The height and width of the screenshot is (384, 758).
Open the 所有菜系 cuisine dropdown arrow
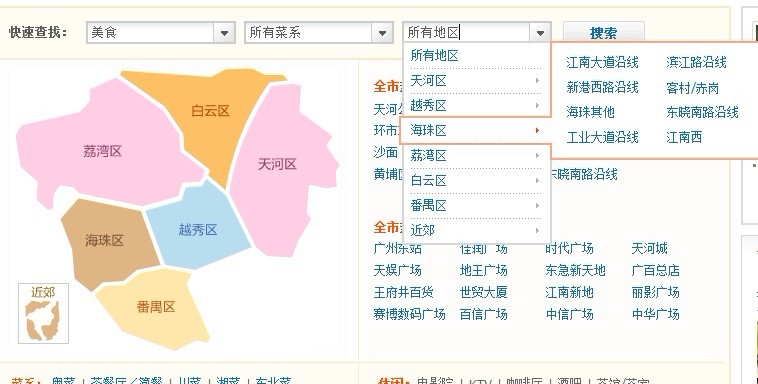pyautogui.click(x=382, y=33)
